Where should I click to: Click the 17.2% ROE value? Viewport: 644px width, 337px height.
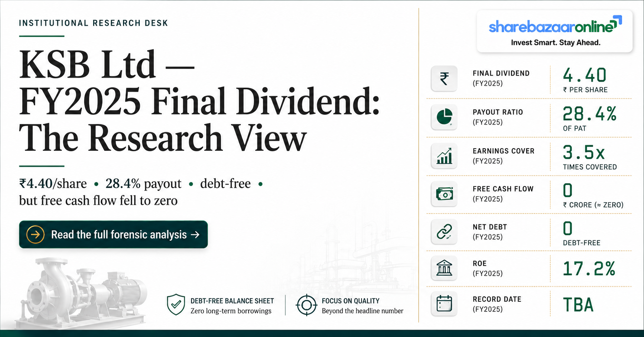coord(589,269)
